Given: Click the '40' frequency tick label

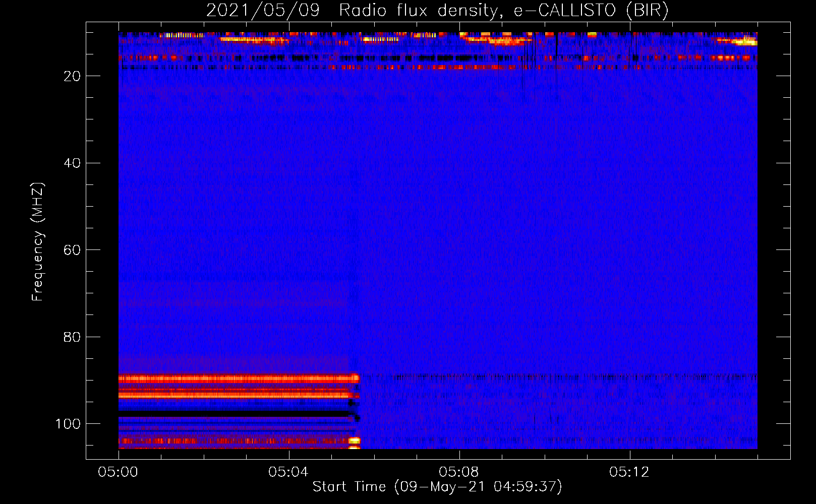Looking at the screenshot, I should pos(72,163).
